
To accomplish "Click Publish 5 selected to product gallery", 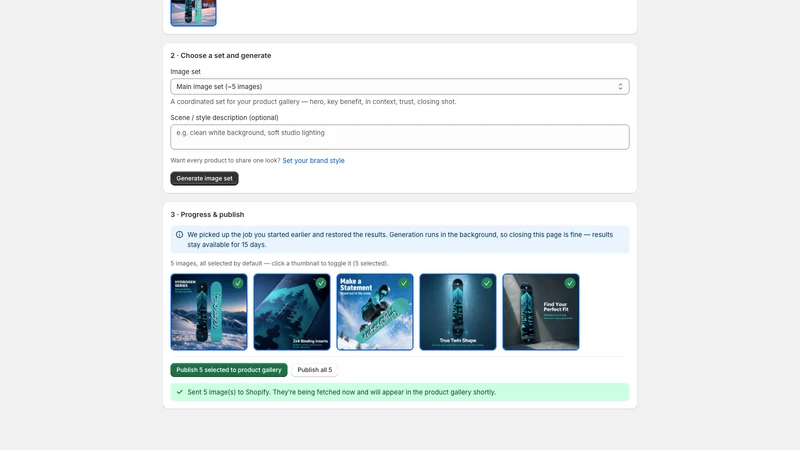I will pyautogui.click(x=229, y=370).
